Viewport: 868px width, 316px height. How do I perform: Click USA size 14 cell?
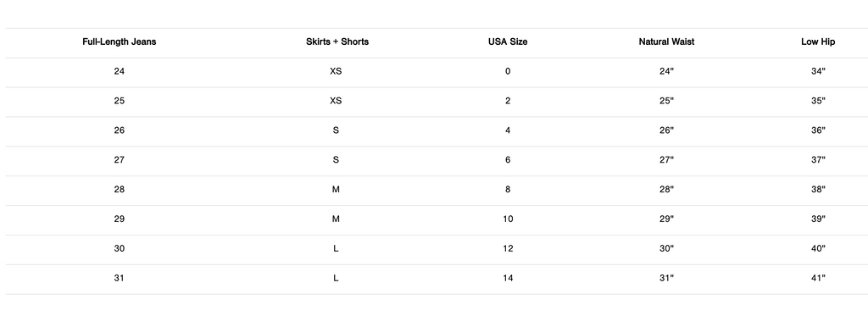coord(508,279)
